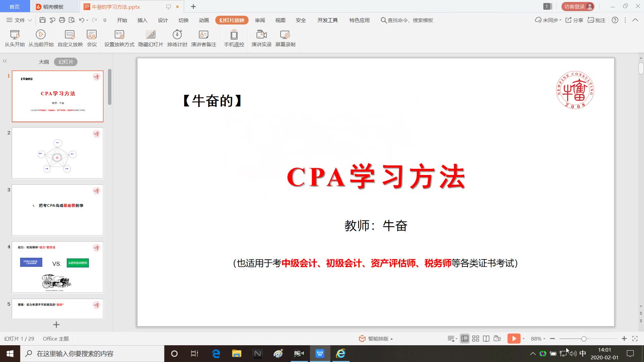The image size is (644, 362).
Task: Start screen recording (屏幕录制)
Action: point(285,39)
